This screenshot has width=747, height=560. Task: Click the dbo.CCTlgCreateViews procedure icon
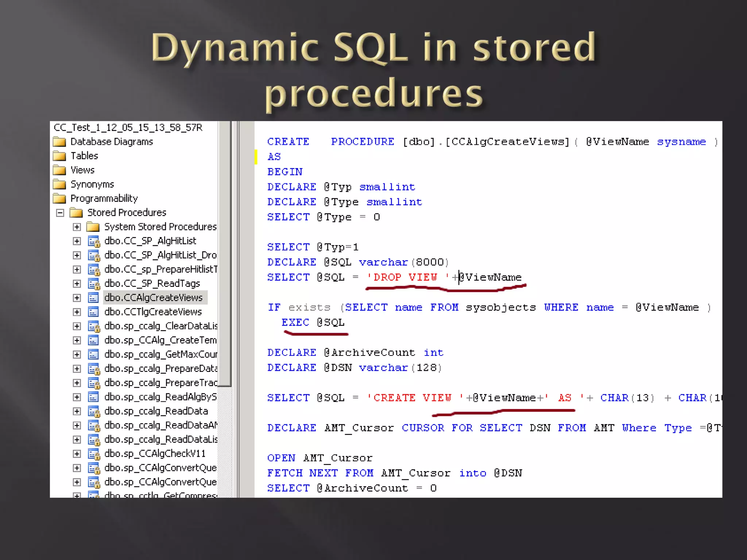click(93, 312)
